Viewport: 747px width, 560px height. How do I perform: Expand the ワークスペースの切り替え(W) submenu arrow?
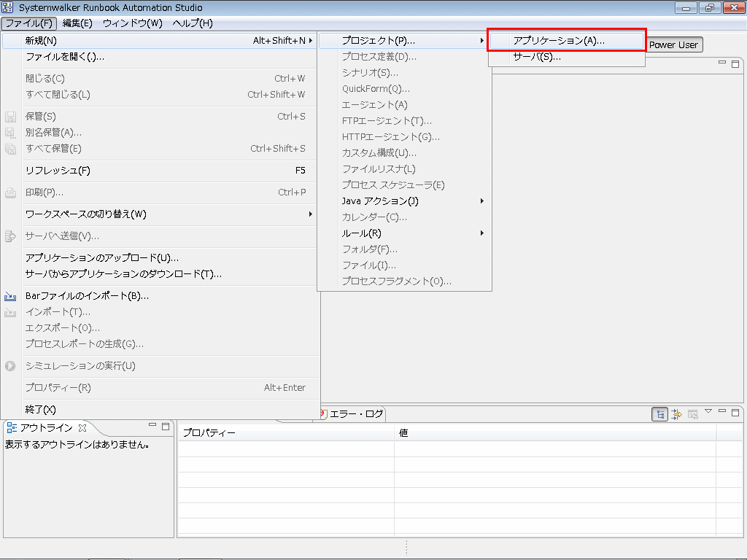click(x=311, y=214)
